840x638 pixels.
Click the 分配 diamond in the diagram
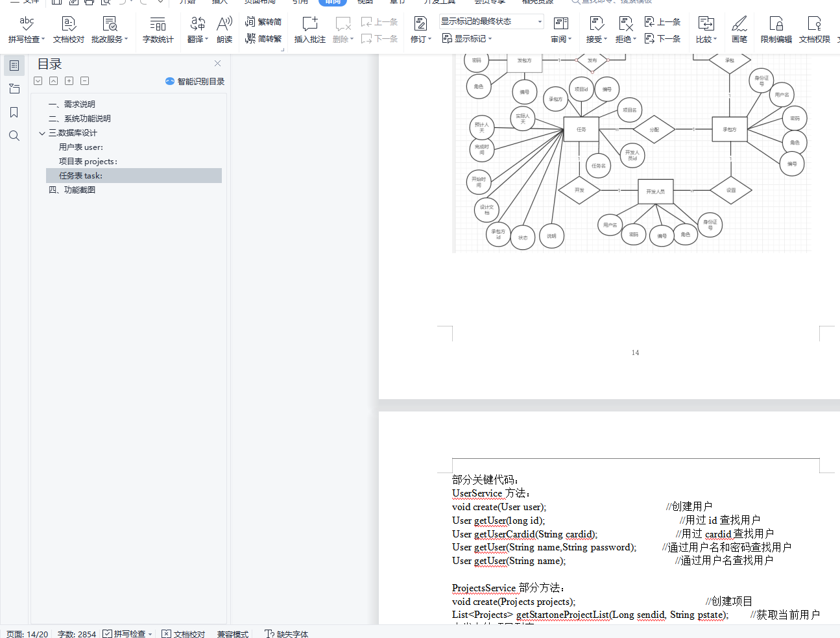(x=654, y=130)
